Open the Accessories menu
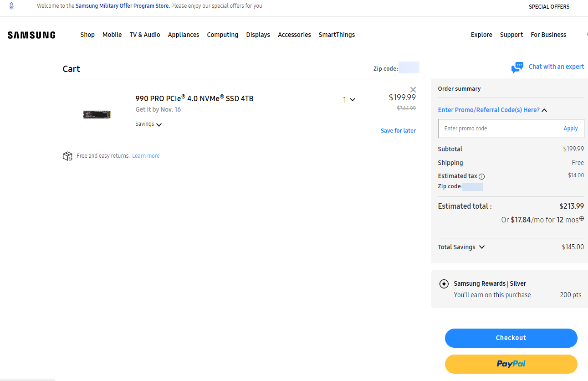The image size is (588, 381). pos(295,35)
